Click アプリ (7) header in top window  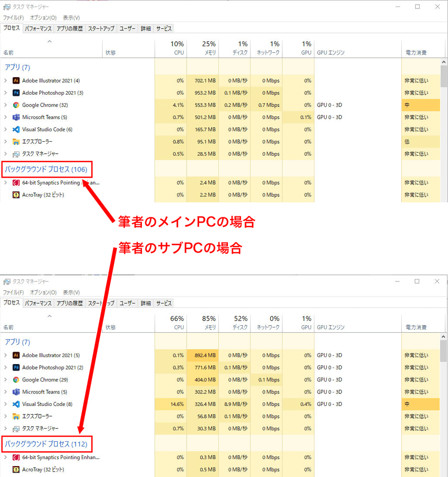[x=17, y=67]
